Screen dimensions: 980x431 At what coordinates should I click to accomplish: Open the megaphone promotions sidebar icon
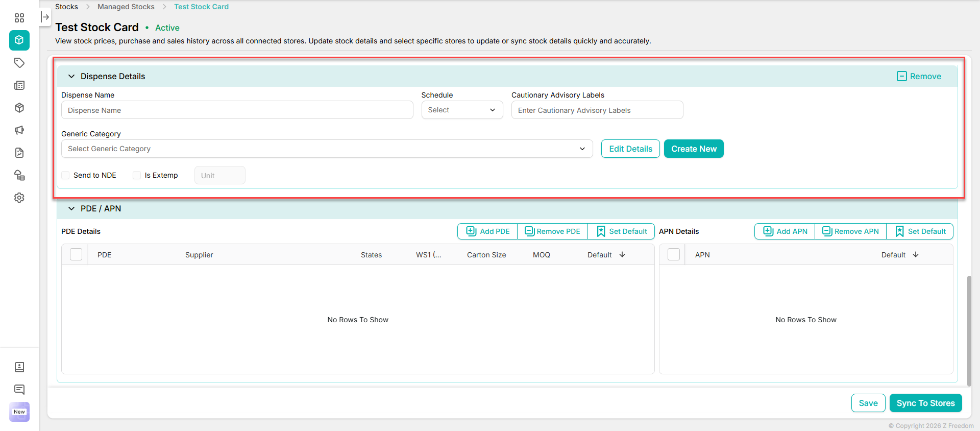coord(19,130)
